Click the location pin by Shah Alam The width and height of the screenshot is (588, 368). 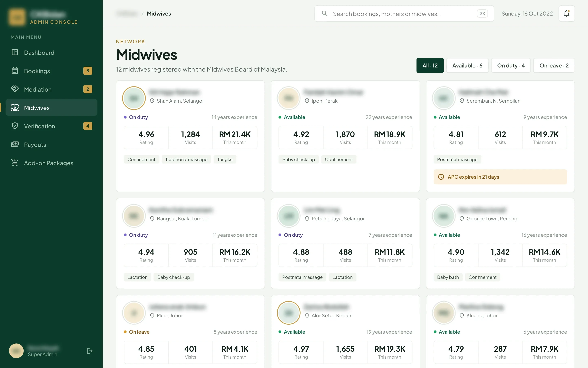152,101
